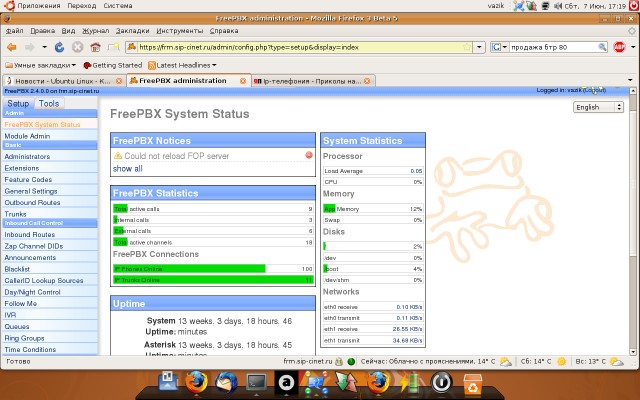
Task: Open the Журнал menu
Action: coord(96,31)
